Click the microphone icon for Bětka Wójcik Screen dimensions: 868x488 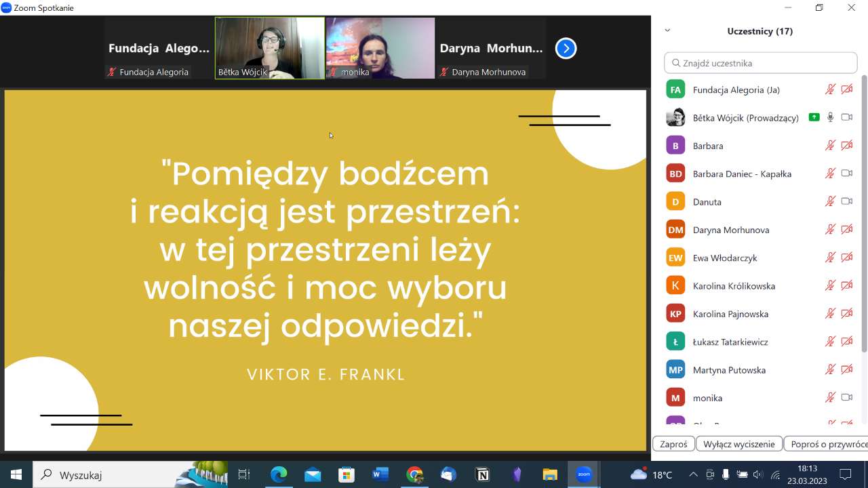click(x=830, y=117)
